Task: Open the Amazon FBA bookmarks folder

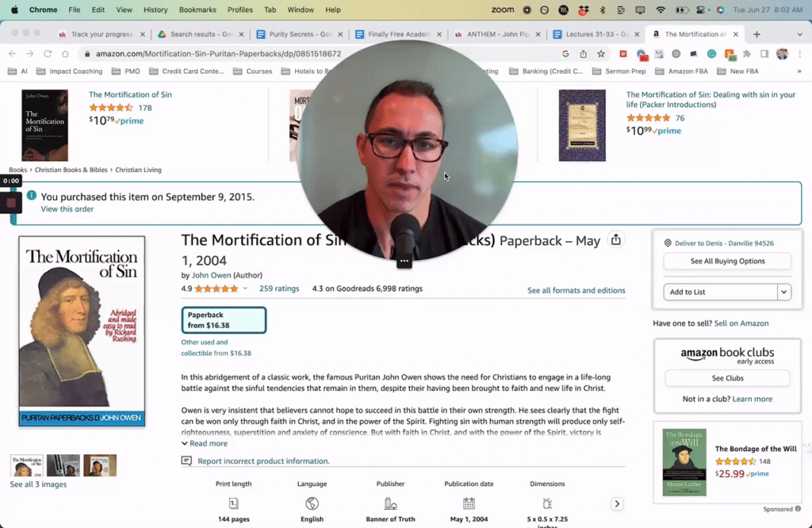Action: coord(681,71)
